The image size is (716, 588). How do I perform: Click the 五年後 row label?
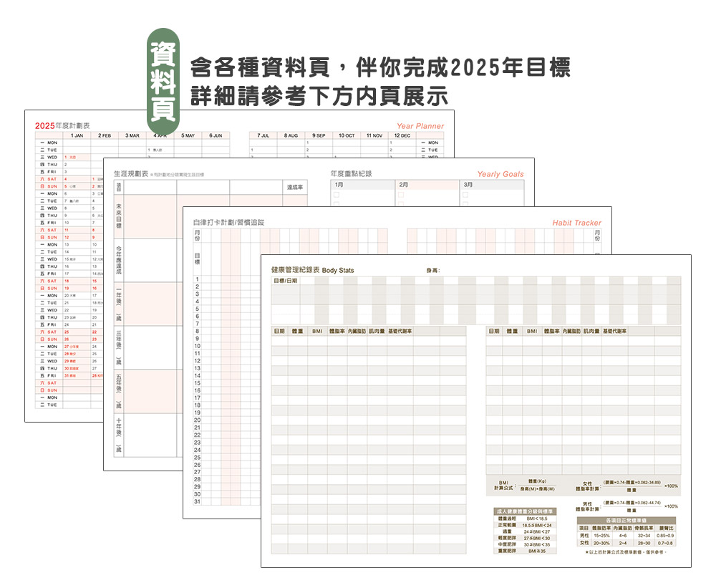(x=119, y=392)
